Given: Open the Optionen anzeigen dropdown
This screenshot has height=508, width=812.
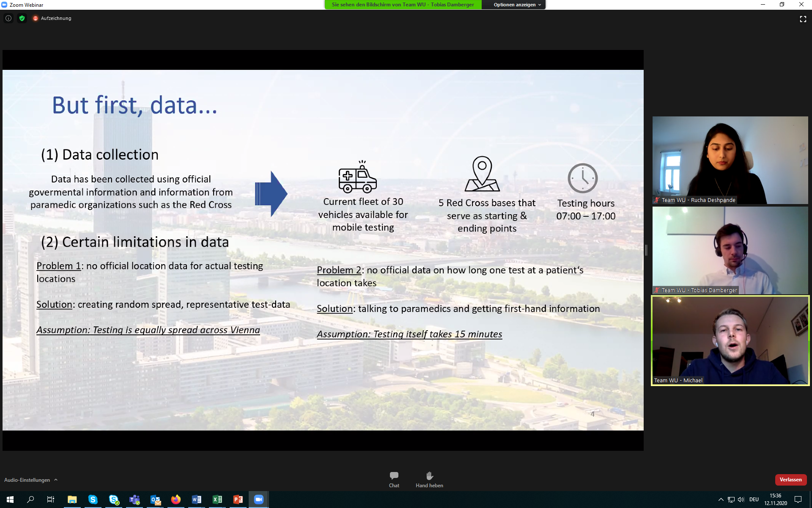Looking at the screenshot, I should [517, 5].
